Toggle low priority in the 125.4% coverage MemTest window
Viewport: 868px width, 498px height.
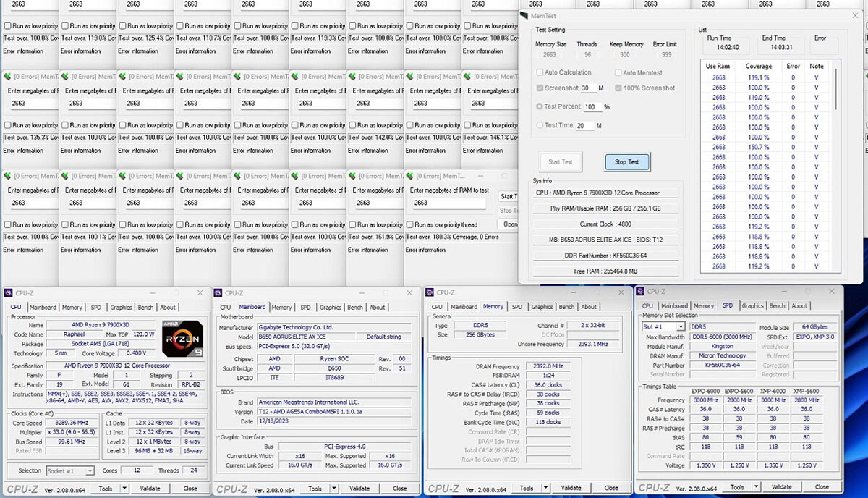[x=123, y=26]
